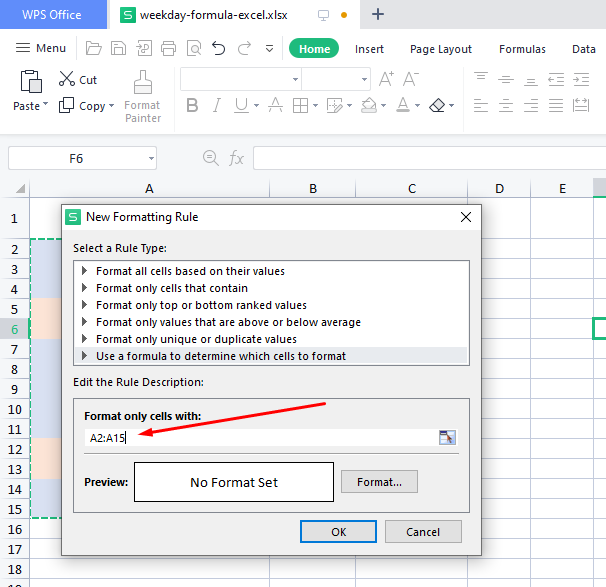The width and height of the screenshot is (606, 587).
Task: Open the Formulas ribbon tab
Action: pyautogui.click(x=522, y=49)
